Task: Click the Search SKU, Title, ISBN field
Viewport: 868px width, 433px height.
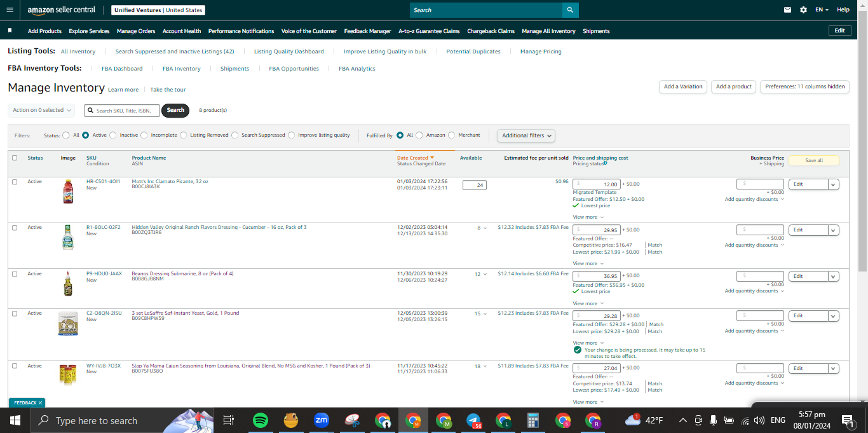Action: pyautogui.click(x=122, y=111)
